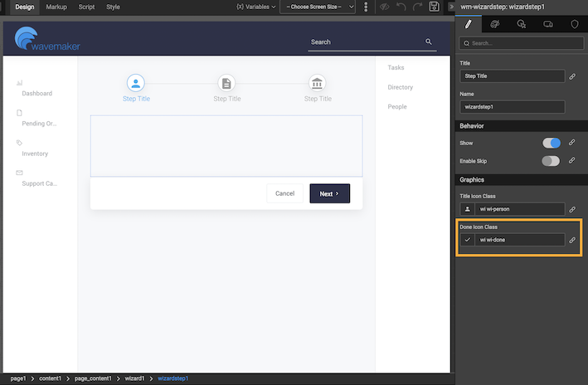Open the Styles palette properties tab
Image resolution: width=588 pixels, height=385 pixels.
point(495,25)
